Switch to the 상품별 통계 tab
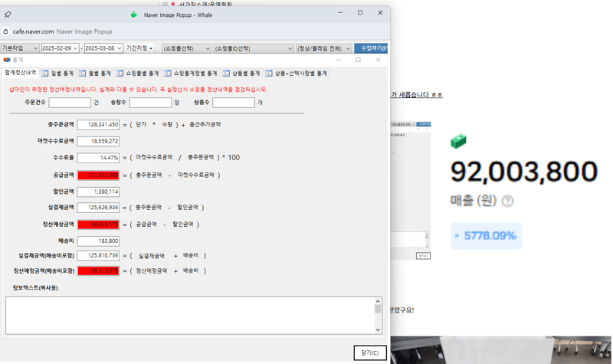The image size is (613, 364). click(241, 73)
